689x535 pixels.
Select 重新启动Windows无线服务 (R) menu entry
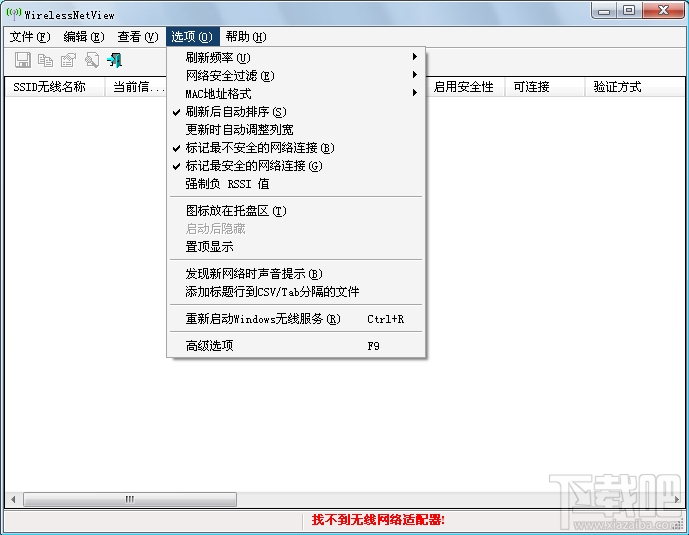[296, 319]
